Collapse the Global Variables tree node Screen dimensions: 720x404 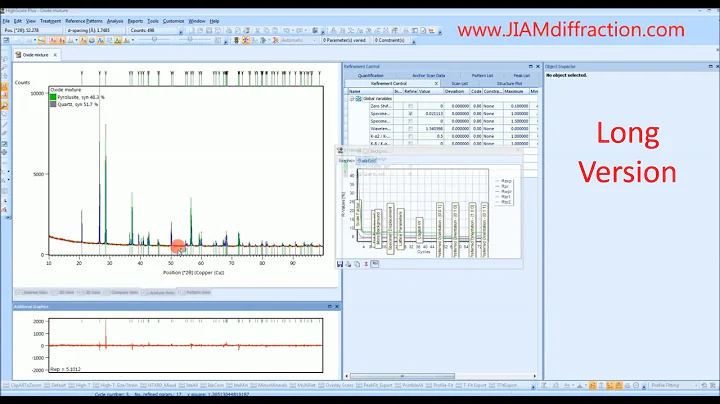[352, 99]
